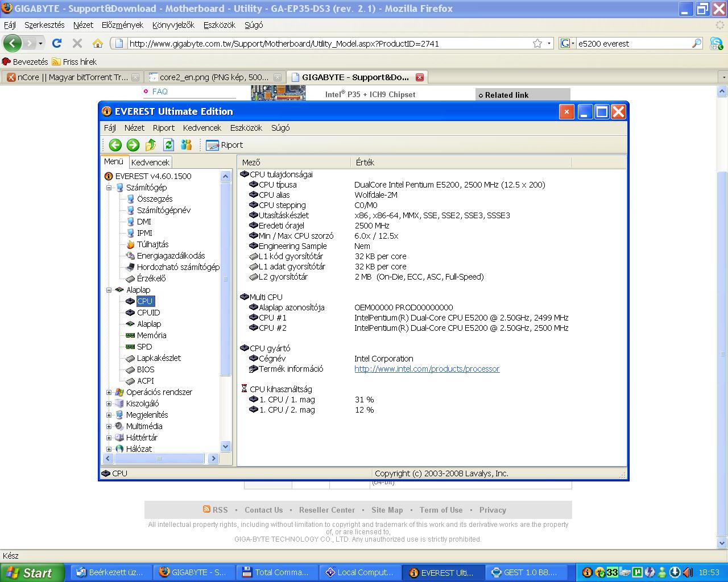This screenshot has width=728, height=582.
Task: Open Reseller Center footer link
Action: click(x=327, y=510)
